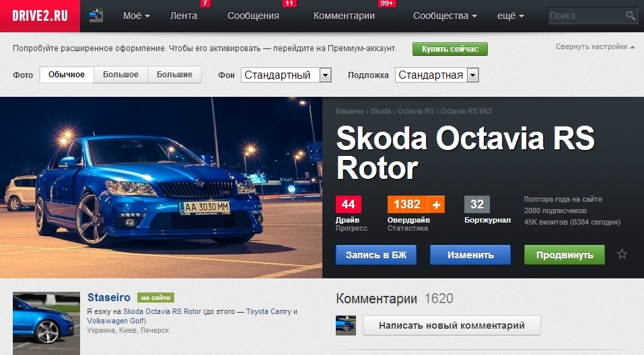Click the small avatar beside the comment button
Image resolution: width=644 pixels, height=355 pixels.
346,325
